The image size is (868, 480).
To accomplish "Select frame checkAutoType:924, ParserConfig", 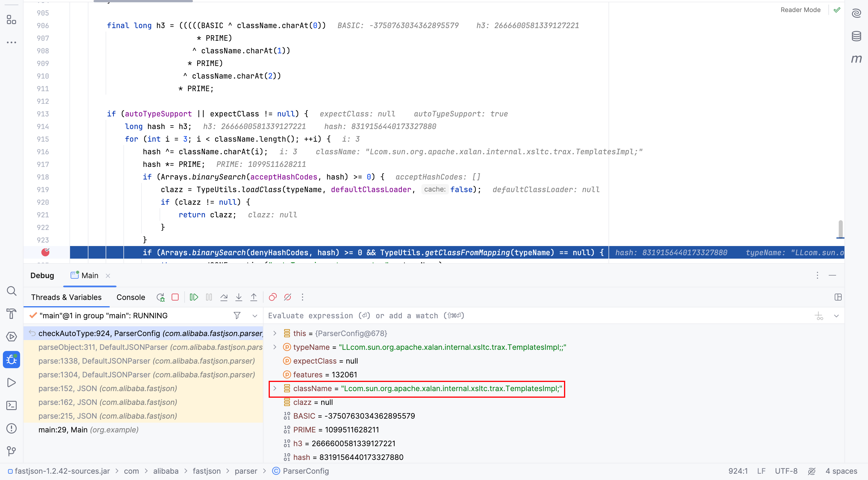I will pyautogui.click(x=143, y=333).
